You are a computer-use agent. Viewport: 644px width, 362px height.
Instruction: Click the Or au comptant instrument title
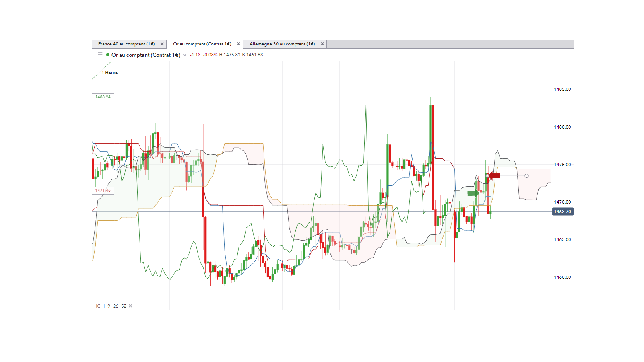pos(146,55)
